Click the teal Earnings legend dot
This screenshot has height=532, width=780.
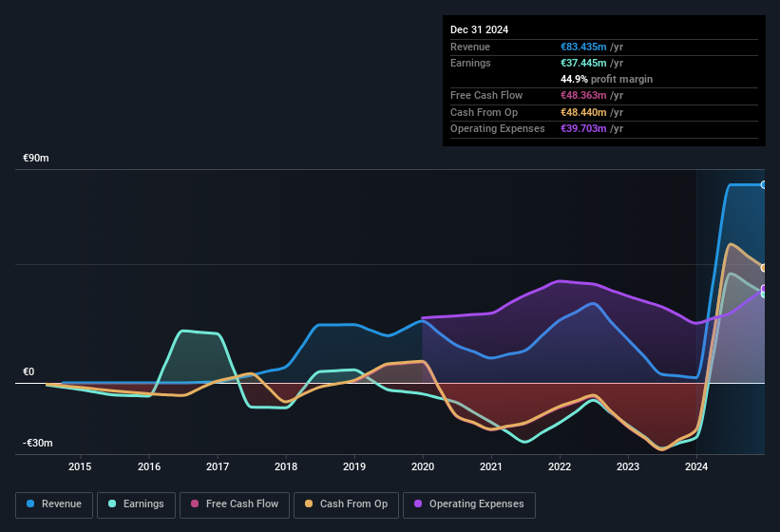tap(112, 504)
